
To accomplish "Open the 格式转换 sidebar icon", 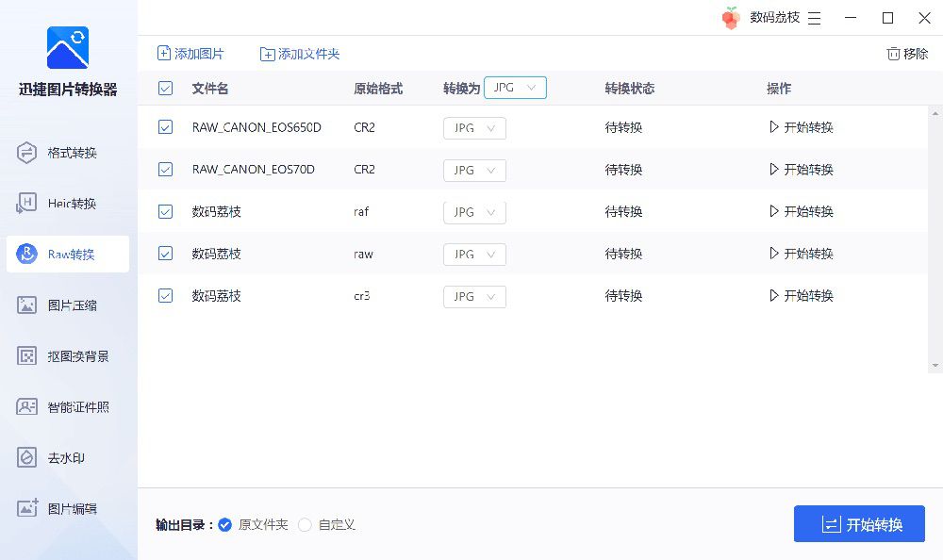I will tap(26, 153).
